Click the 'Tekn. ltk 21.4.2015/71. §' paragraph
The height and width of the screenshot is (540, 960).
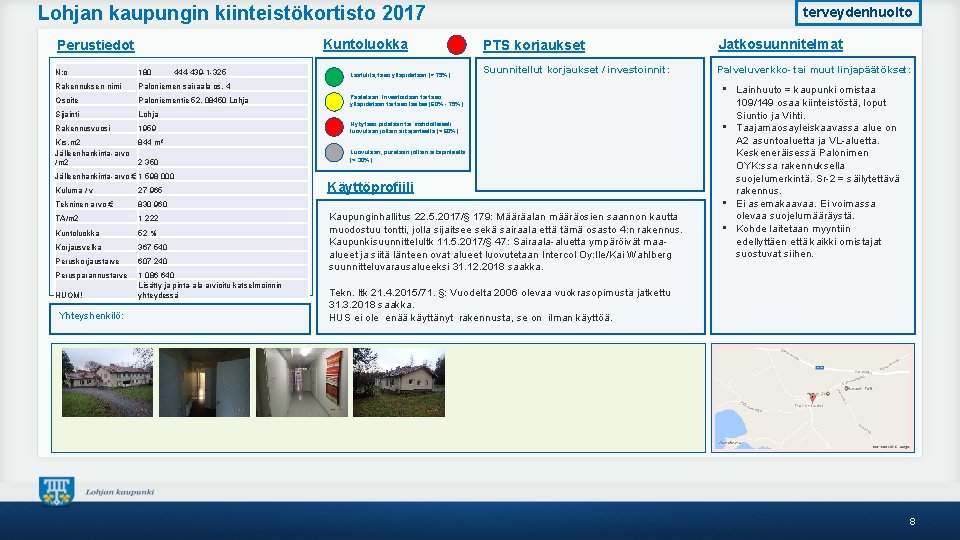[500, 299]
